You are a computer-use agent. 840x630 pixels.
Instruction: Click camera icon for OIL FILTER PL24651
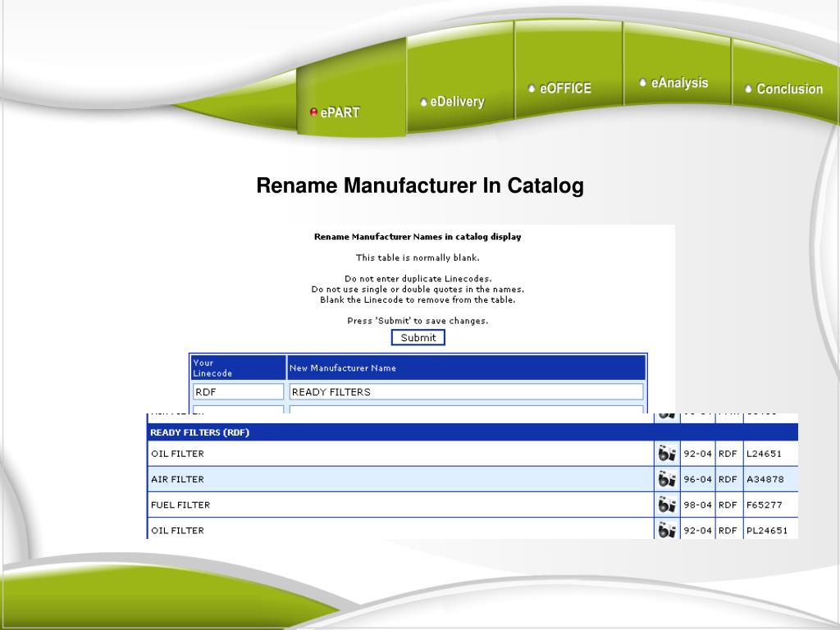[x=666, y=530]
